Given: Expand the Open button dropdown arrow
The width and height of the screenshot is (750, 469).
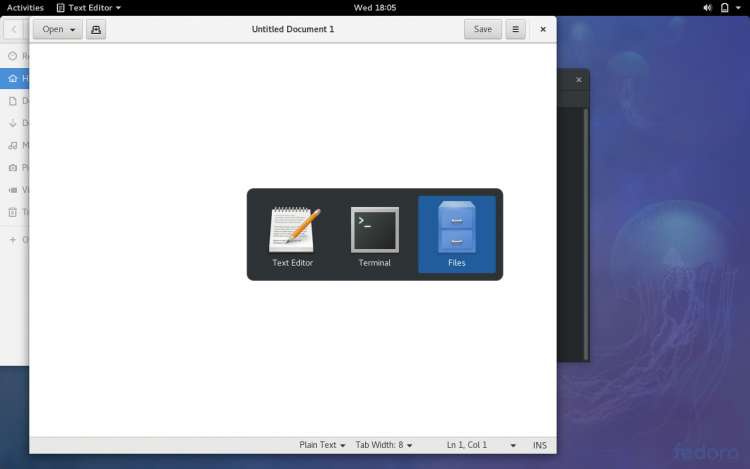Looking at the screenshot, I should pos(73,30).
